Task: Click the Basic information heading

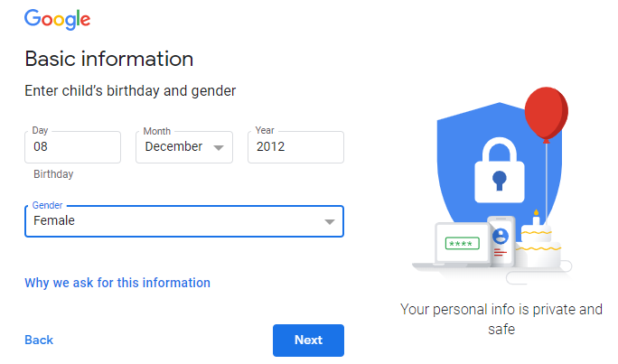Action: (x=109, y=59)
